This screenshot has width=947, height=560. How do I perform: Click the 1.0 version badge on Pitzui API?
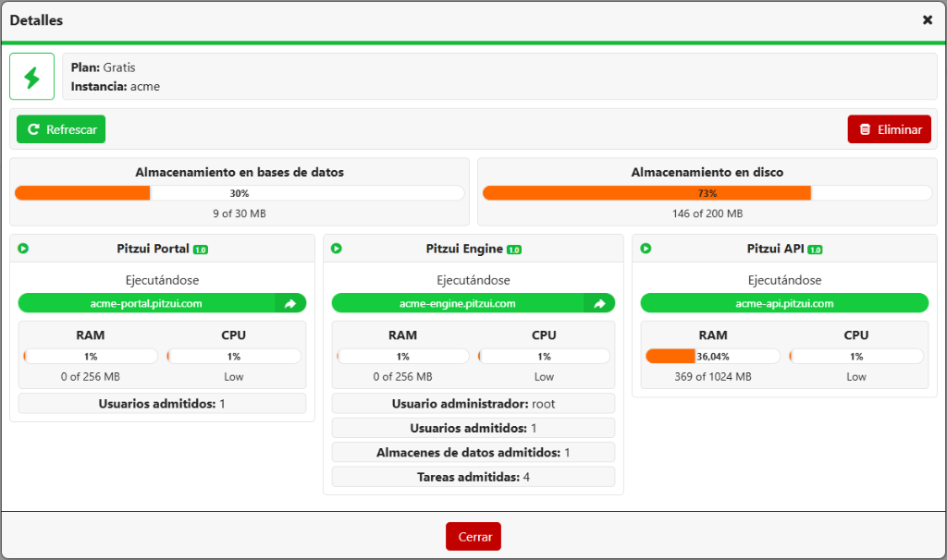point(815,250)
